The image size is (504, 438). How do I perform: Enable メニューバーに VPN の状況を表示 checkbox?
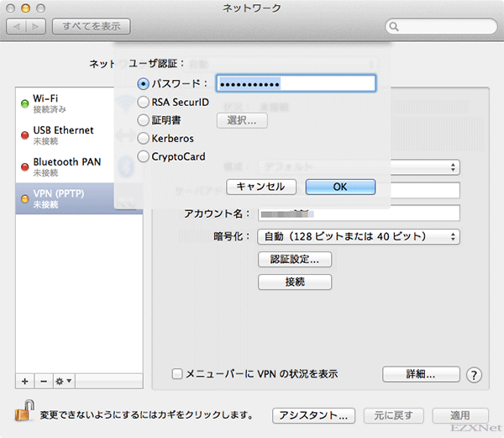coord(177,374)
